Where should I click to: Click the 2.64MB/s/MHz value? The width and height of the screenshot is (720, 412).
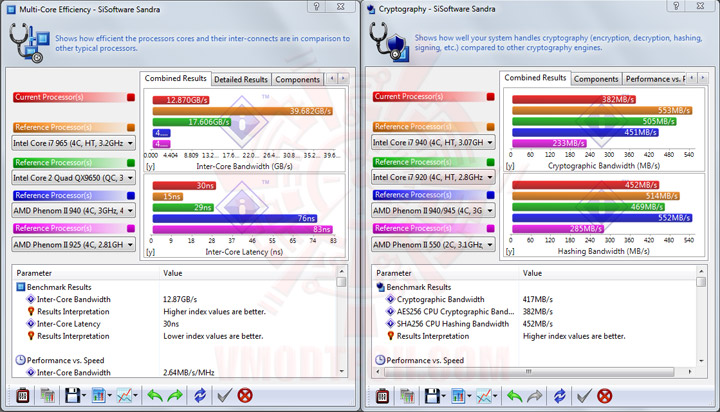[x=189, y=372]
